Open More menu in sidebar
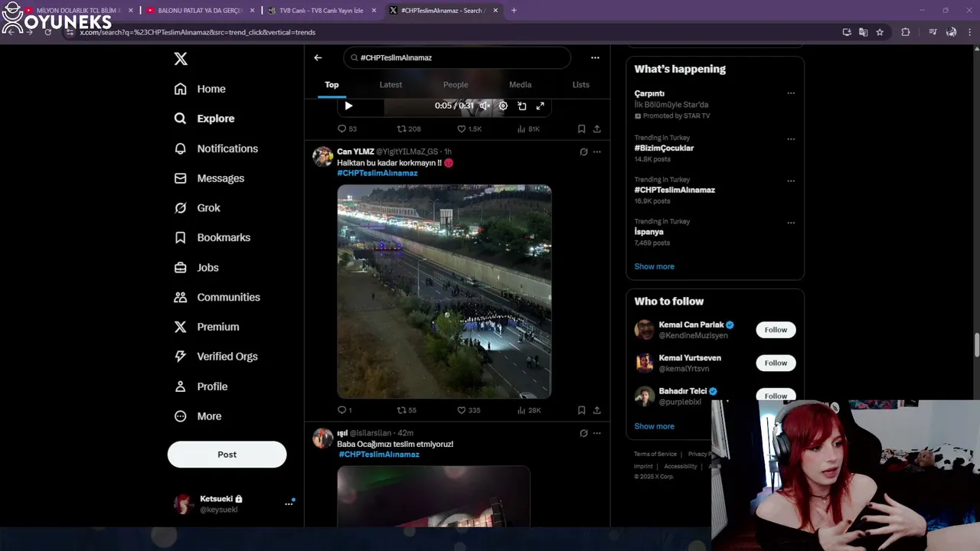The height and width of the screenshot is (551, 980). click(198, 416)
